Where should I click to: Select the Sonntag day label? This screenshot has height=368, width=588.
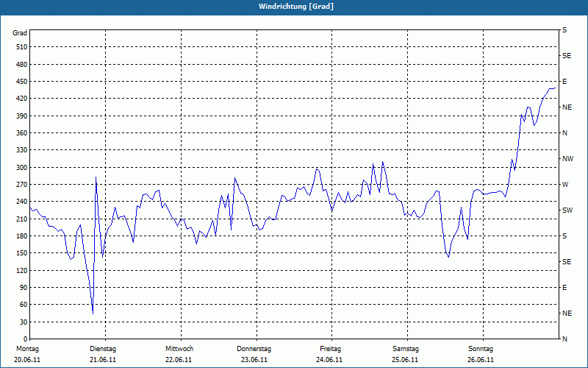click(481, 349)
